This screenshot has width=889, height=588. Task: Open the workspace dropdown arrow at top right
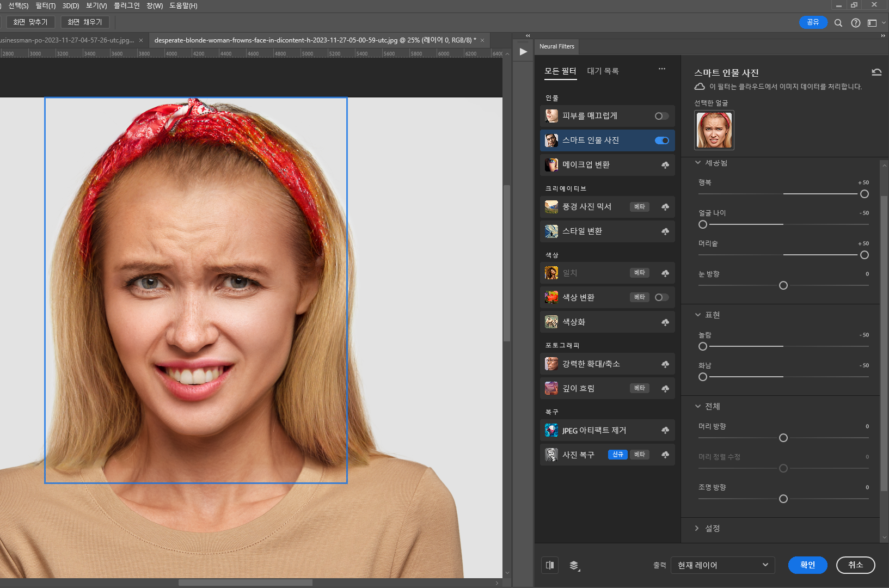(x=884, y=23)
